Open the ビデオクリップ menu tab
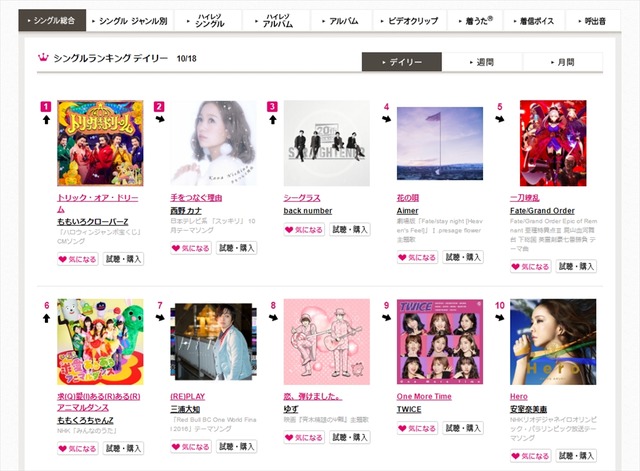The width and height of the screenshot is (640, 471). pyautogui.click(x=409, y=21)
